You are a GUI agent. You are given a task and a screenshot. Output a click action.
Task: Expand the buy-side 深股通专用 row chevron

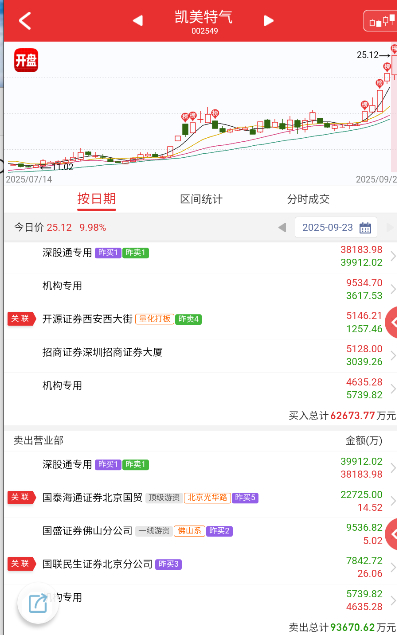[393, 256]
